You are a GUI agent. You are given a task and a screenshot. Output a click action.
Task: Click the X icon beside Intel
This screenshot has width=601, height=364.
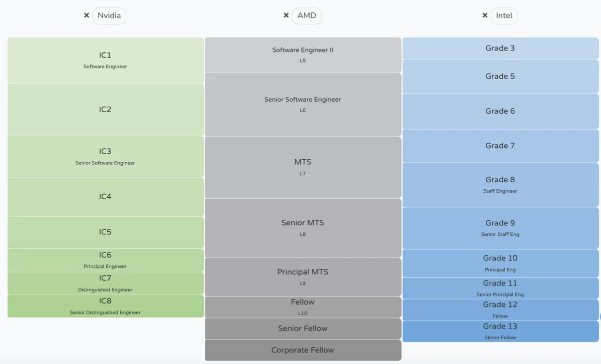pyautogui.click(x=485, y=16)
